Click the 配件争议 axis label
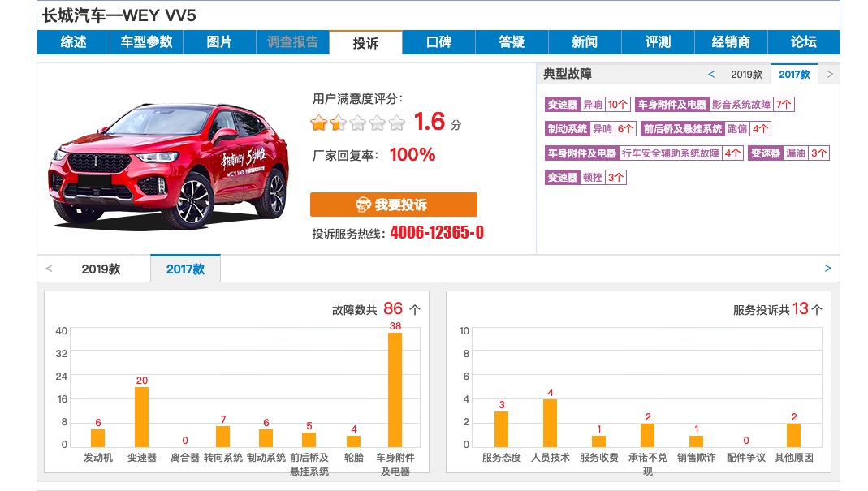 [745, 458]
